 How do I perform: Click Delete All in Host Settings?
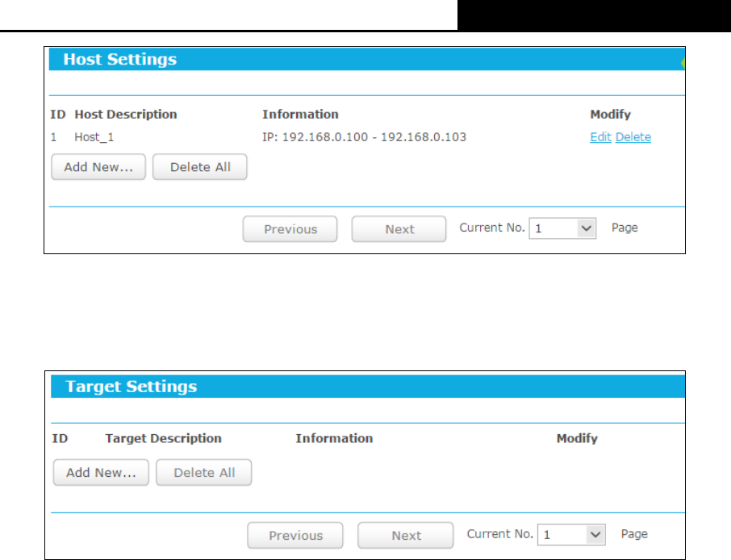click(200, 167)
